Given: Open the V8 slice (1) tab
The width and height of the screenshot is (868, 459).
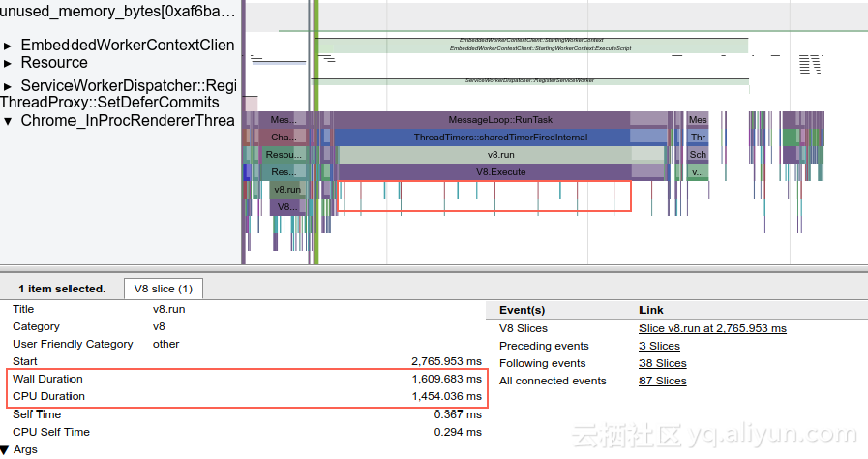Looking at the screenshot, I should click(164, 289).
